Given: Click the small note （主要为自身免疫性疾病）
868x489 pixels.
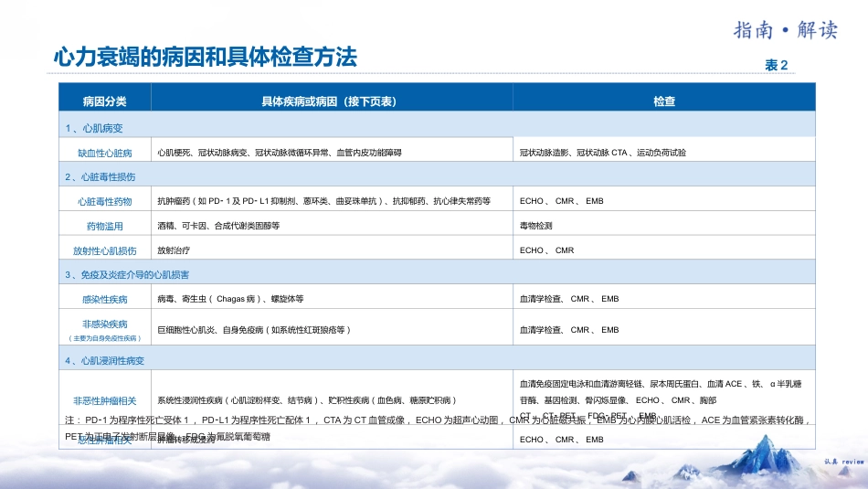Looking at the screenshot, I should pyautogui.click(x=105, y=338).
